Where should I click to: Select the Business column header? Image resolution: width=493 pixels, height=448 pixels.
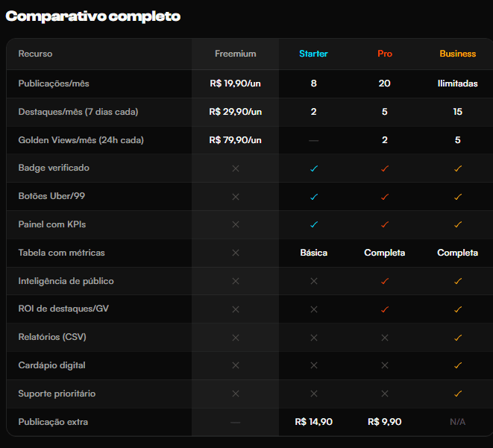458,54
